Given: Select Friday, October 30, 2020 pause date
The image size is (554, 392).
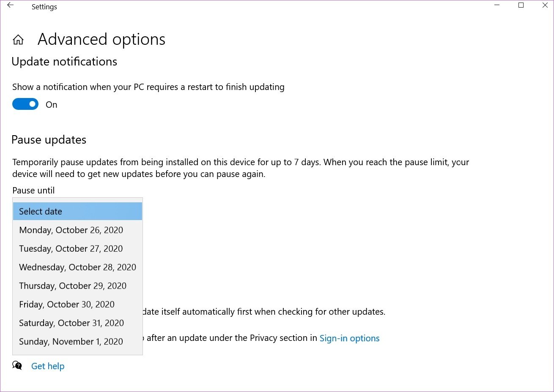Looking at the screenshot, I should 66,304.
